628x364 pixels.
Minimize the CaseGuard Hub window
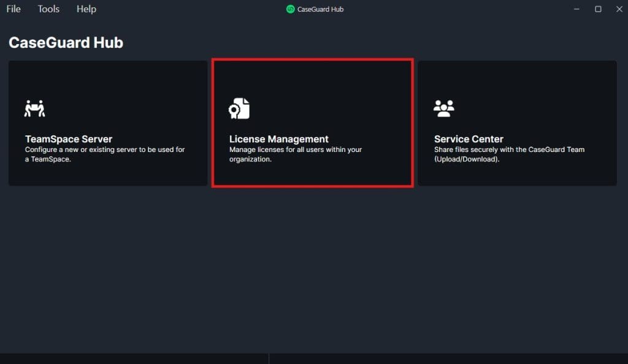[576, 9]
